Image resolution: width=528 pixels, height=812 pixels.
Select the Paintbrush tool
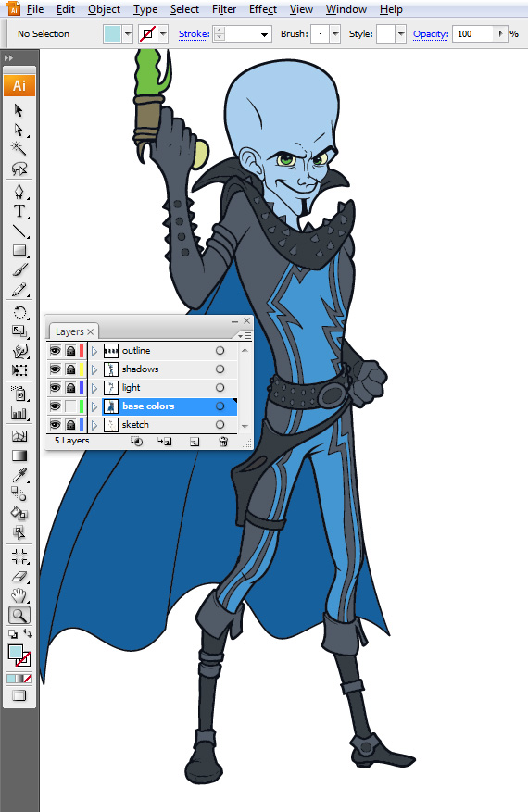pyautogui.click(x=19, y=270)
